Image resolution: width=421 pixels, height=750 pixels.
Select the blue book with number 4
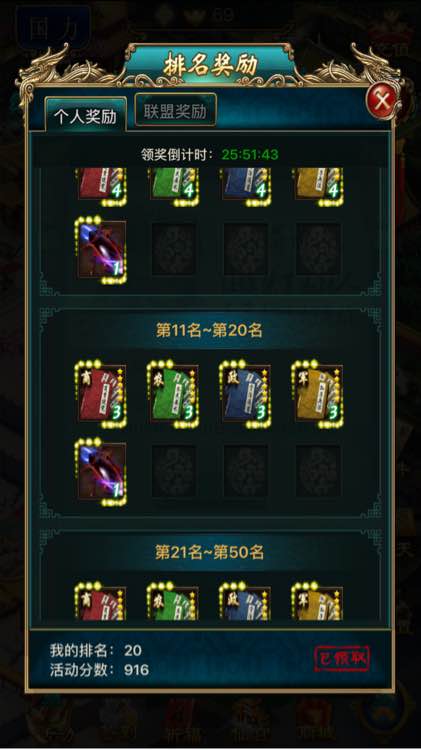[x=245, y=187]
